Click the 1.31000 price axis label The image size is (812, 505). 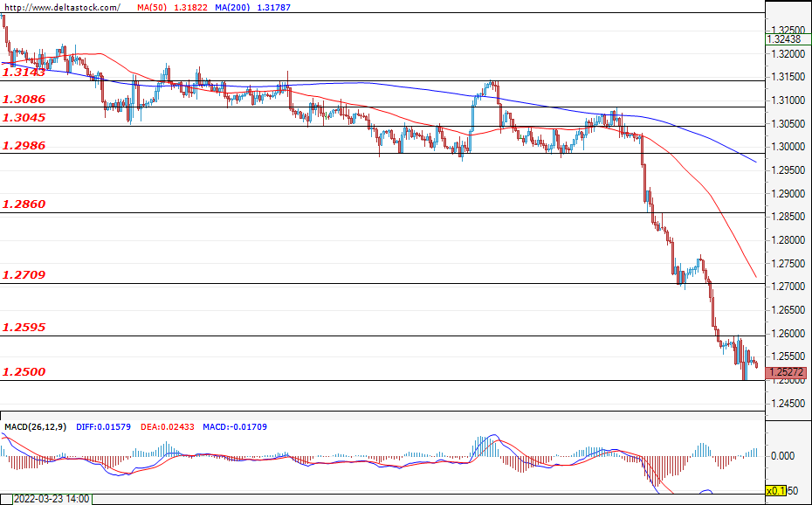click(788, 100)
